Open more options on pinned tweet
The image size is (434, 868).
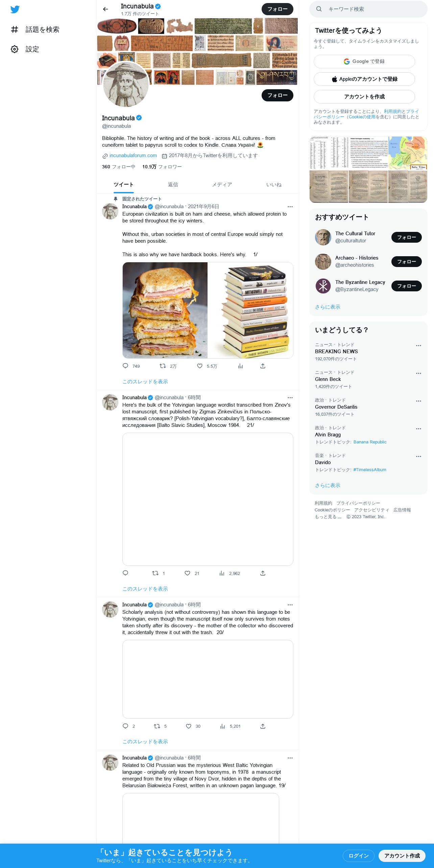[x=290, y=207]
